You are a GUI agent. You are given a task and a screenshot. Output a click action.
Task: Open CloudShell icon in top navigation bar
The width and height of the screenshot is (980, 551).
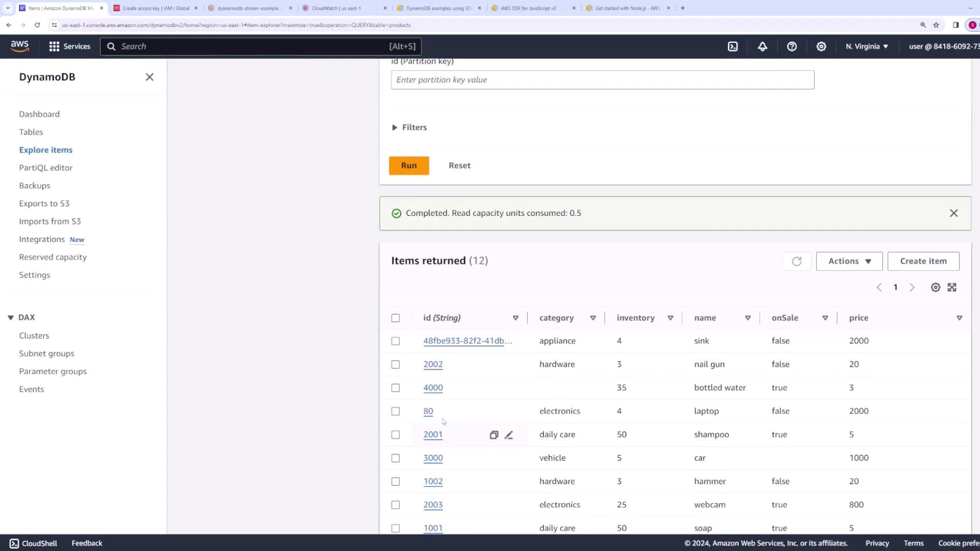tap(732, 46)
